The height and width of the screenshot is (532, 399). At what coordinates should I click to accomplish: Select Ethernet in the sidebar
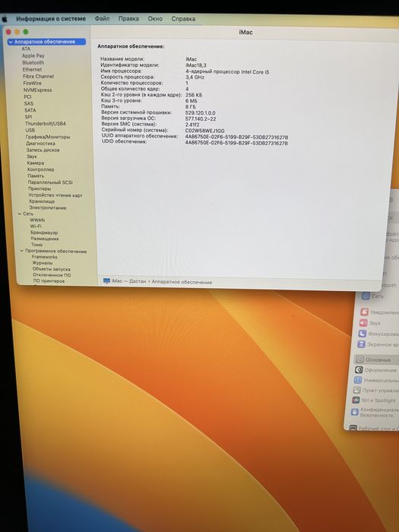click(x=32, y=70)
